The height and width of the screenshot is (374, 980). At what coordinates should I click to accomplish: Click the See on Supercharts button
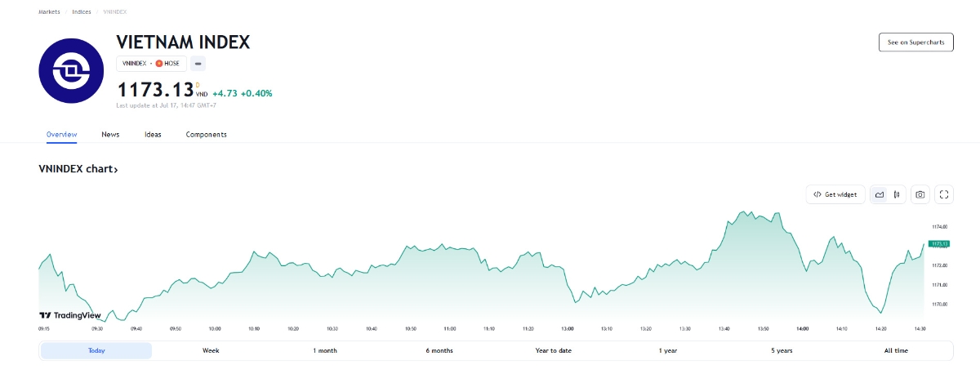point(915,42)
